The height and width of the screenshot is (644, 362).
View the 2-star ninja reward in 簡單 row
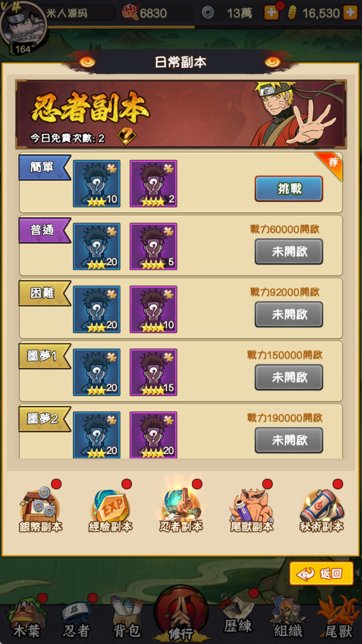97,184
